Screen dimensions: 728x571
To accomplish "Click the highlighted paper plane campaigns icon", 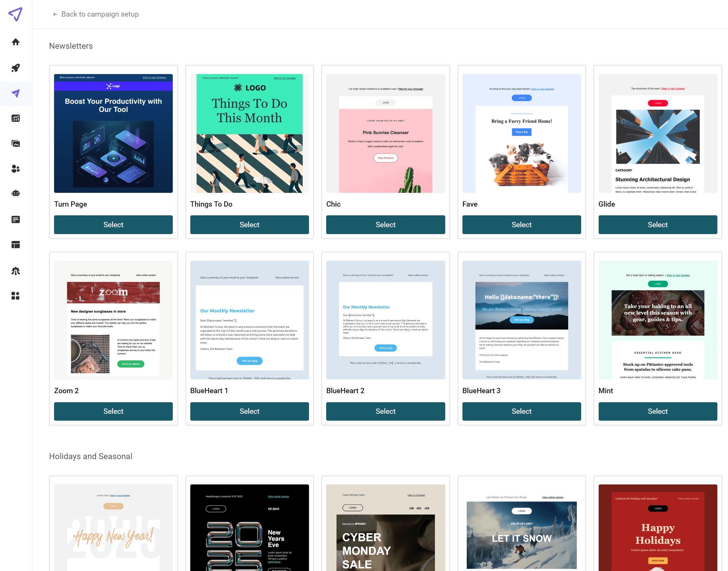I will [x=16, y=94].
